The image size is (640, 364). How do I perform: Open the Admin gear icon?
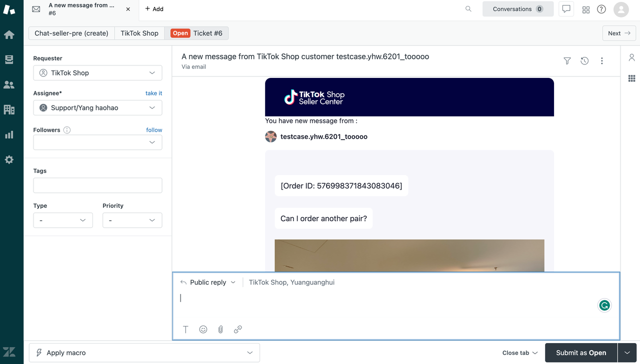tap(9, 160)
